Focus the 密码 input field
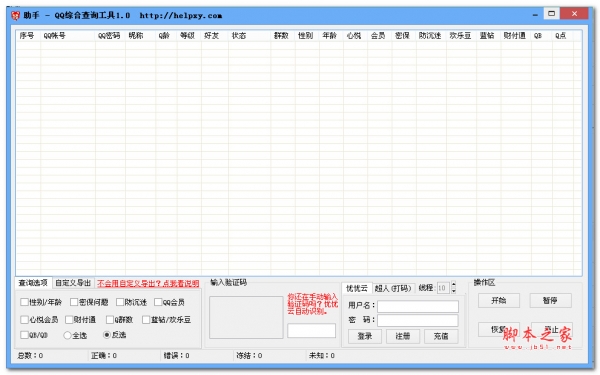 [418, 320]
